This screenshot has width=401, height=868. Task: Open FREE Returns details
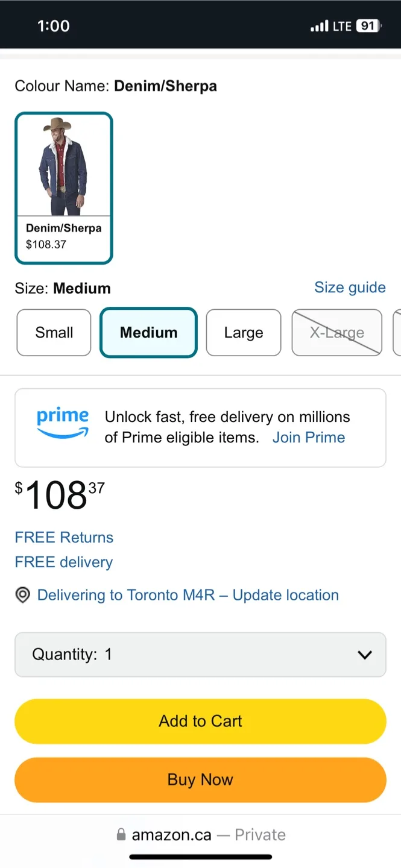click(x=64, y=537)
